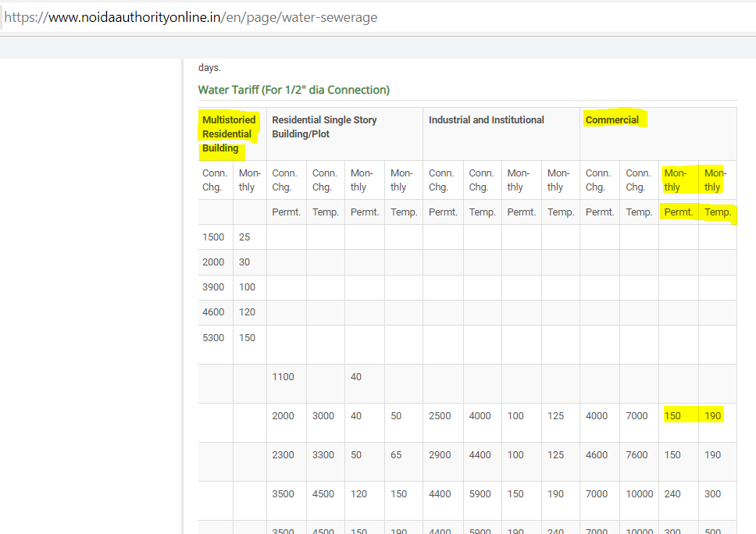Click the '25' monthly cell
Image resolution: width=756 pixels, height=534 pixels.
(x=250, y=237)
